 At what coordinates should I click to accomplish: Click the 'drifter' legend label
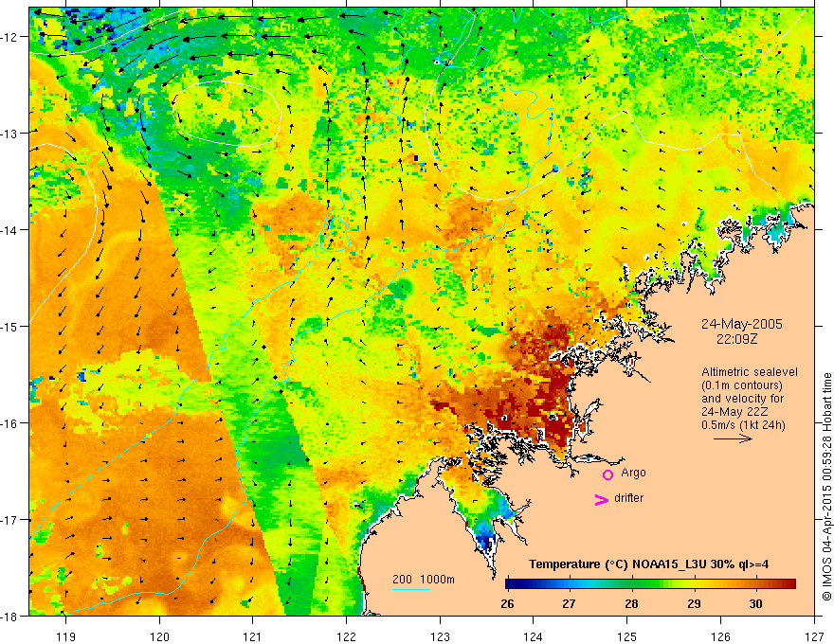click(x=628, y=498)
